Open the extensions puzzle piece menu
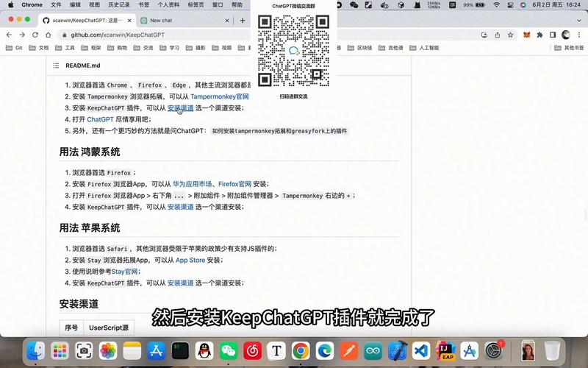Screen dimensions: 588x368 pyautogui.click(x=539, y=35)
